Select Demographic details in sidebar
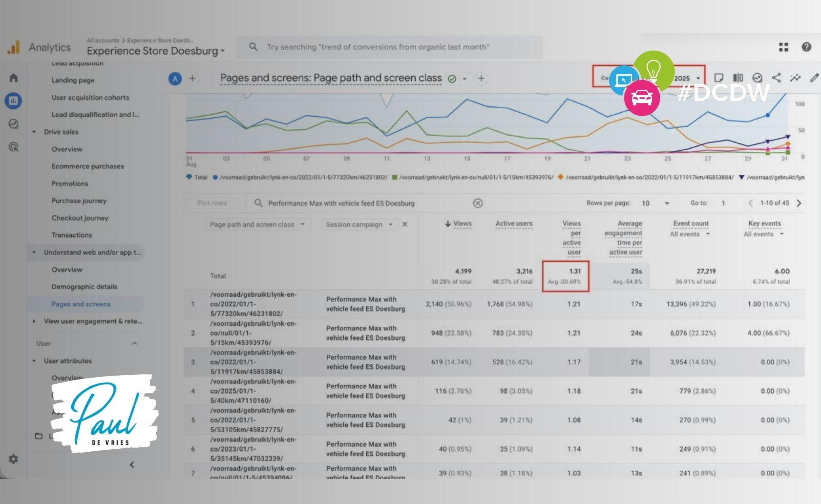This screenshot has height=504, width=821. point(84,287)
